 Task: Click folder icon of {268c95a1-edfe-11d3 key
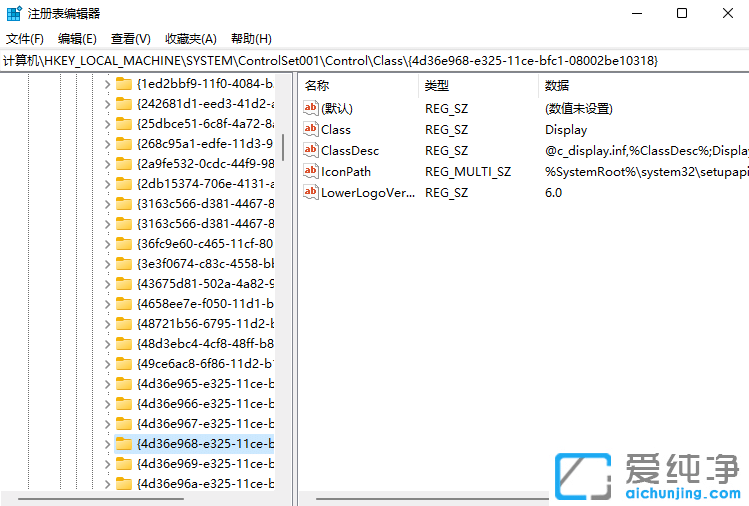click(x=124, y=144)
